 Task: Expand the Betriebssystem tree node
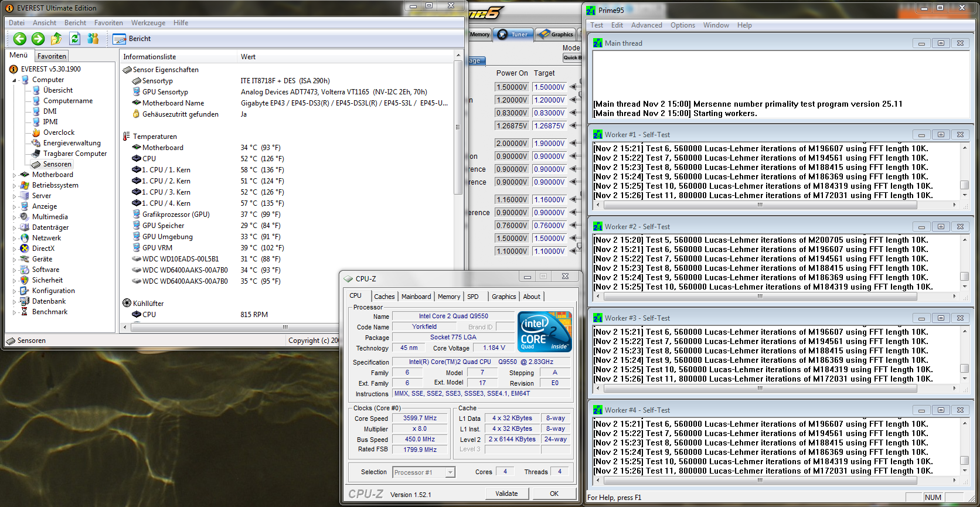pos(15,185)
